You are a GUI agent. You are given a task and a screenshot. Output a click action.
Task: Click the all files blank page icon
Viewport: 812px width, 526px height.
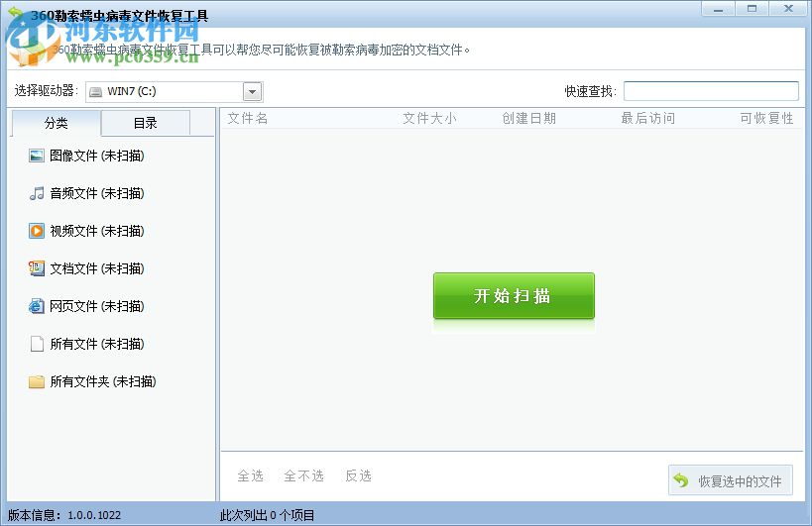coord(37,344)
